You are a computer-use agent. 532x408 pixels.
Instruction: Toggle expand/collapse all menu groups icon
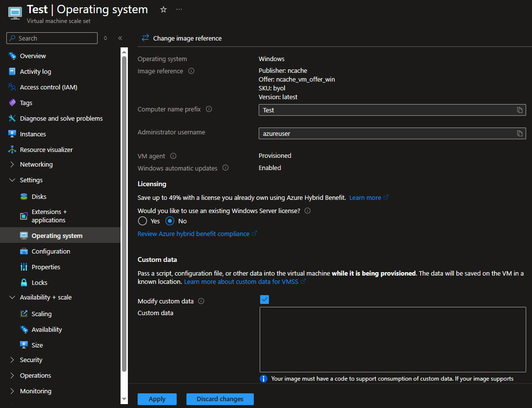(105, 38)
